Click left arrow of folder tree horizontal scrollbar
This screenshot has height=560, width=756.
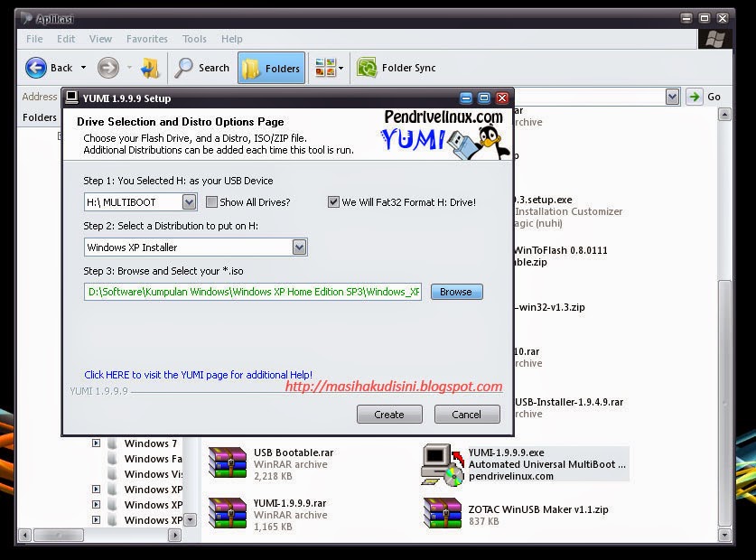point(25,535)
